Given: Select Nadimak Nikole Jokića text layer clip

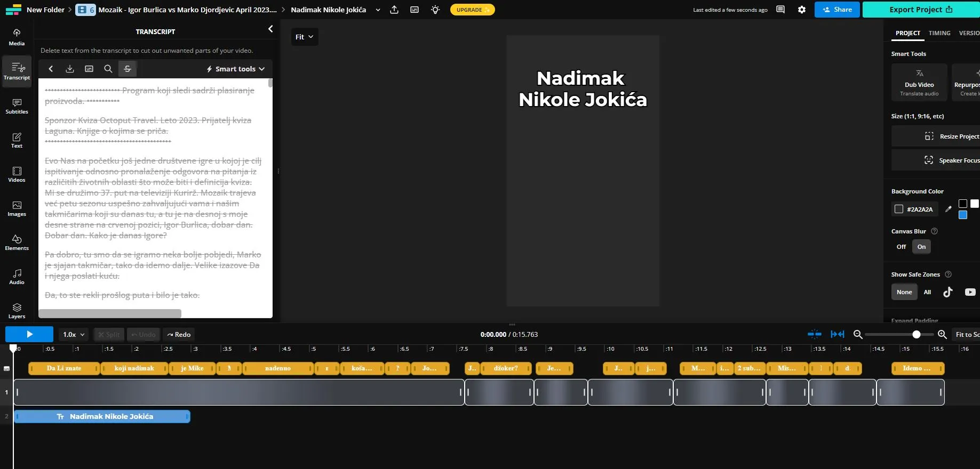Looking at the screenshot, I should point(102,416).
